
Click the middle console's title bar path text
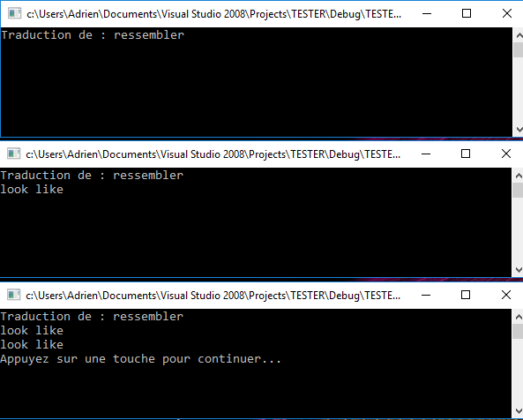[x=213, y=154]
